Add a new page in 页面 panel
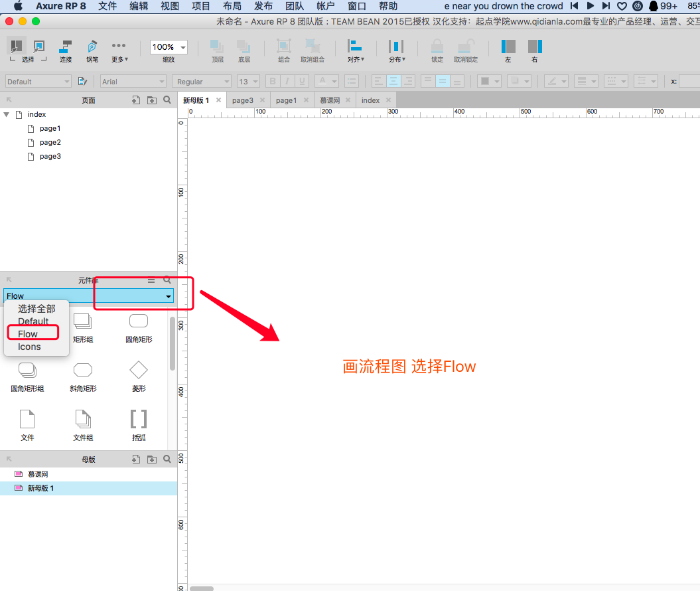Image resolution: width=700 pixels, height=591 pixels. (136, 100)
